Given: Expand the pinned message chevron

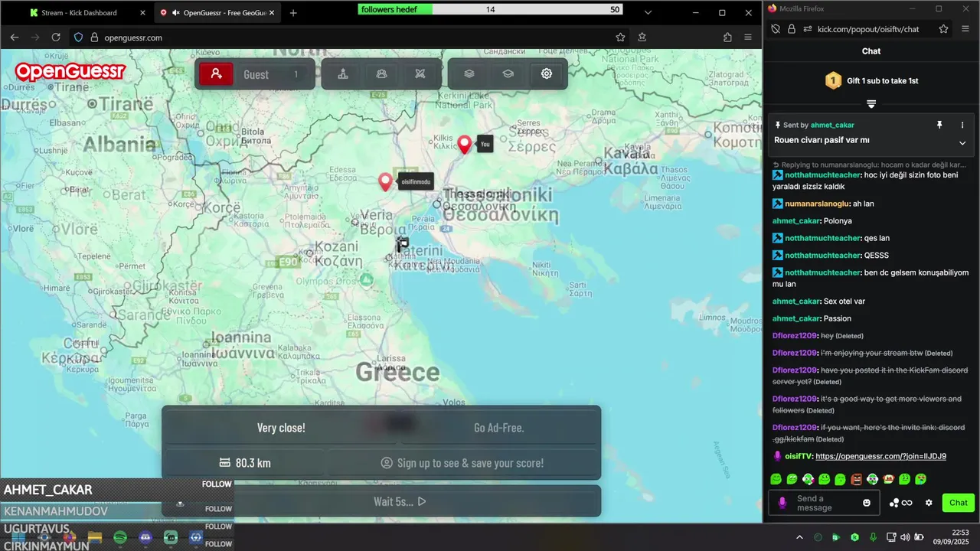Looking at the screenshot, I should [962, 143].
